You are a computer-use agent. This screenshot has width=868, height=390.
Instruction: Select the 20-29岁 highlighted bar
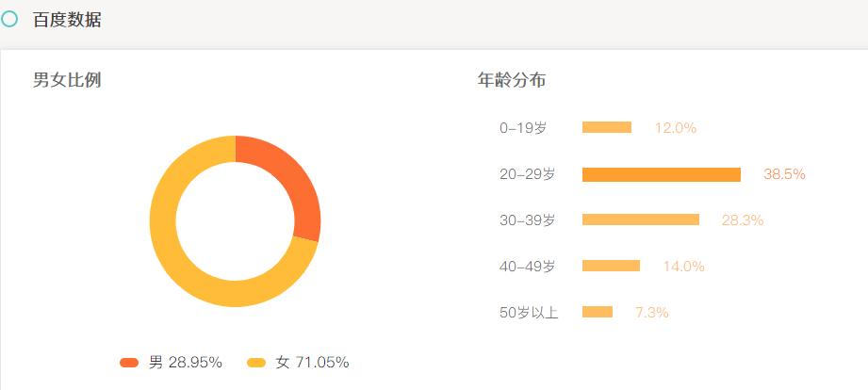[662, 174]
